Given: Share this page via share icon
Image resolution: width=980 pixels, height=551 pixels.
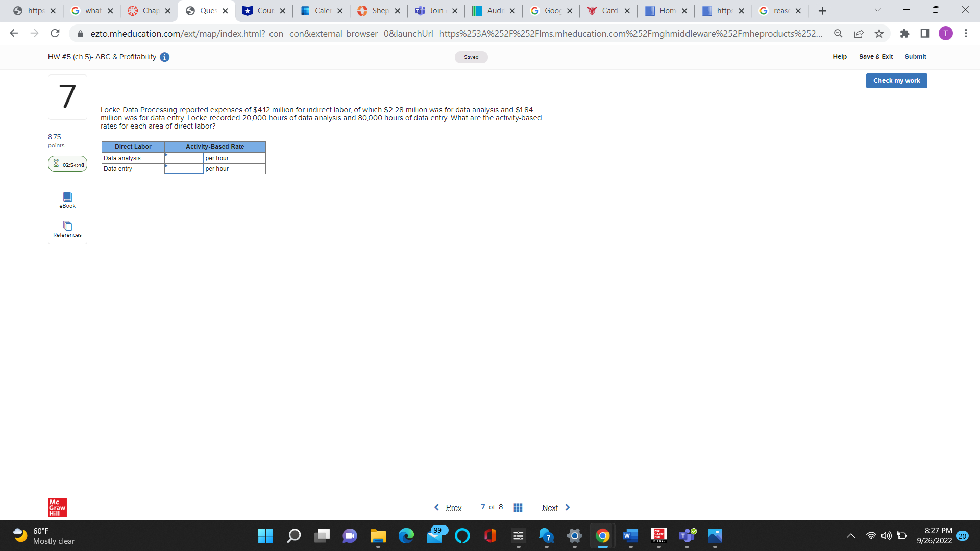Looking at the screenshot, I should (x=859, y=34).
